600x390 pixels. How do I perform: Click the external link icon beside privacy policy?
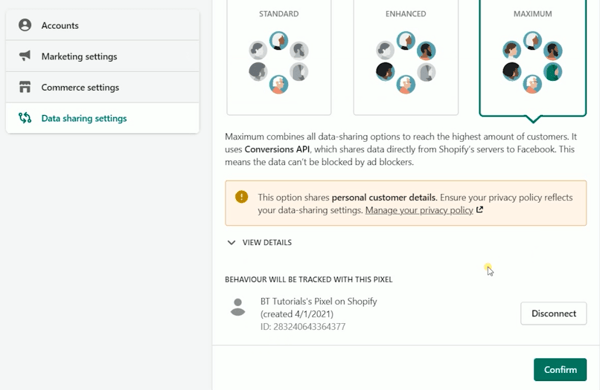pyautogui.click(x=479, y=210)
